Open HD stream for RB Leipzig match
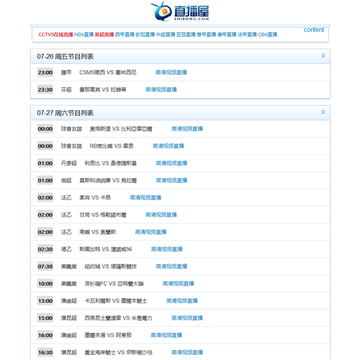 tap(168, 146)
